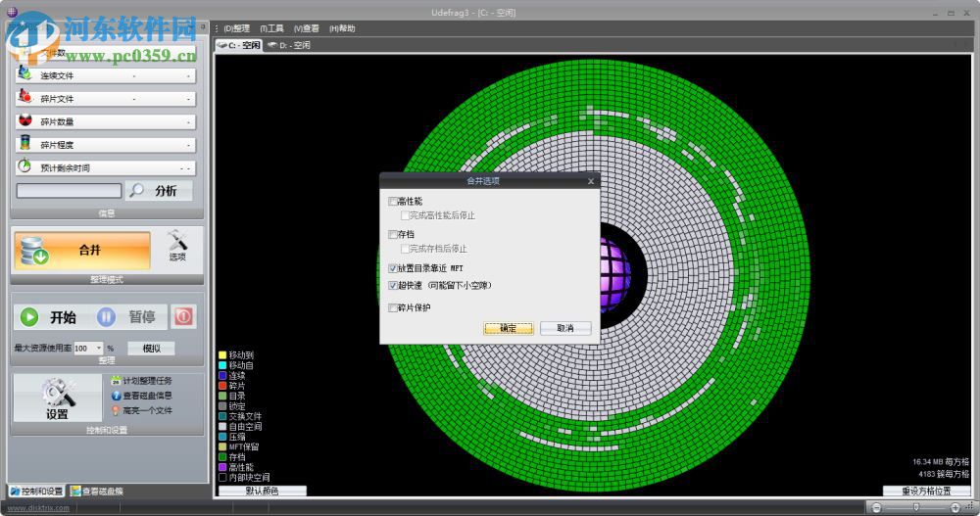
Task: Open the max resource usage dropdown
Action: click(99, 348)
